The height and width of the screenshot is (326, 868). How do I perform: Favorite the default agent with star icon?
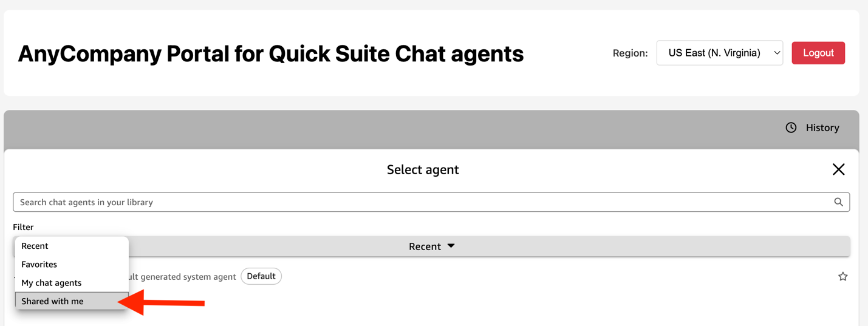(842, 277)
